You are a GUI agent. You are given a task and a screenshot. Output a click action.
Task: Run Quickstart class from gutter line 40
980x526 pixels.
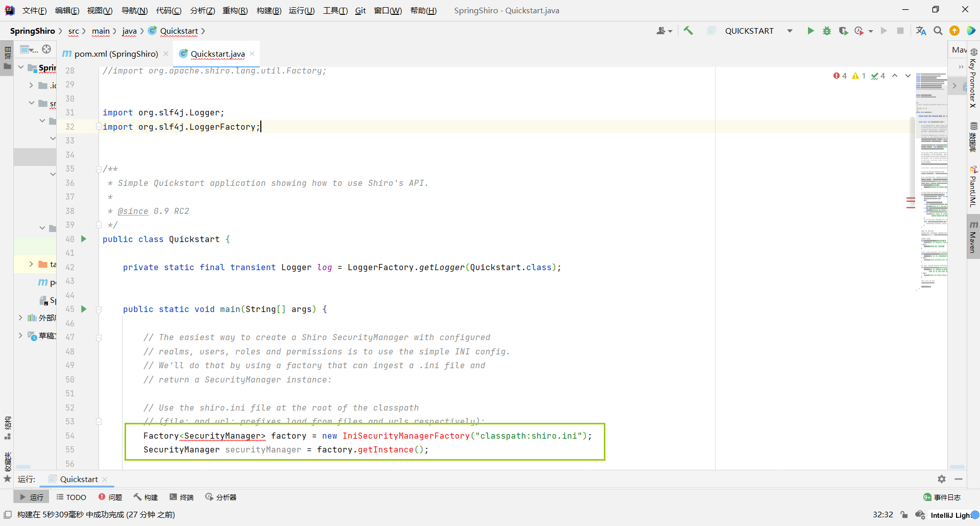(84, 239)
